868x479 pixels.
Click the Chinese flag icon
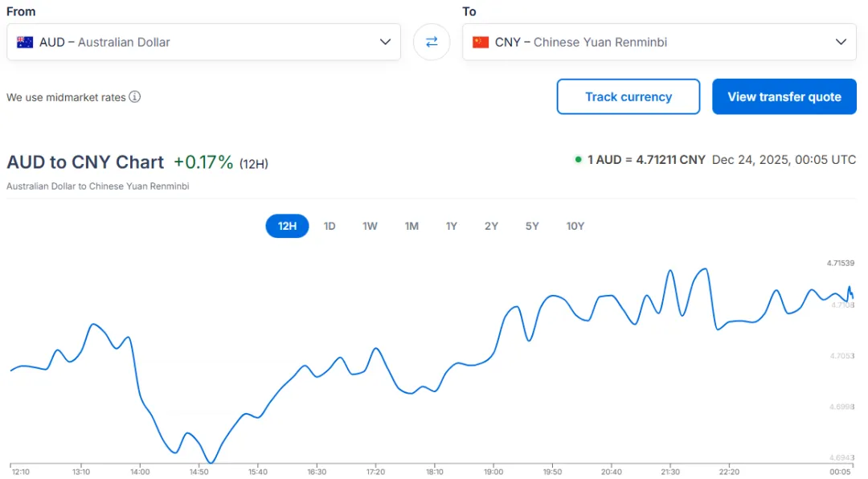pyautogui.click(x=481, y=42)
